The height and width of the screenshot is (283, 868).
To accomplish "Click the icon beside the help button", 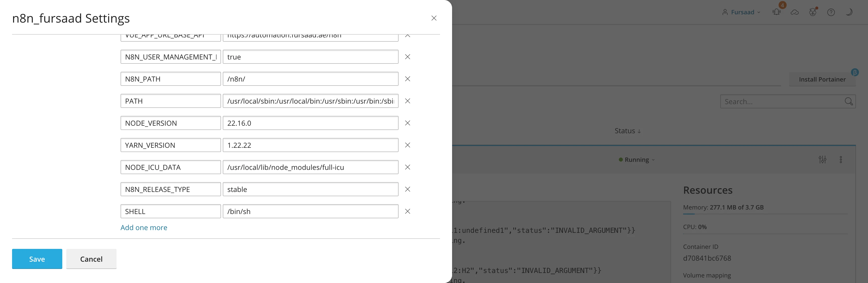I will [813, 12].
